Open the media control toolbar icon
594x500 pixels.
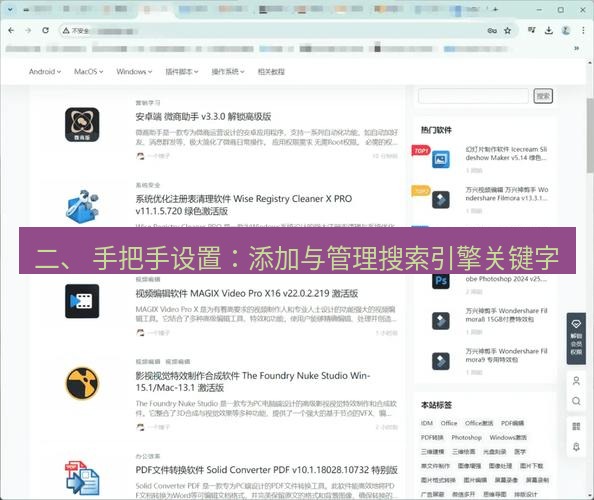click(x=532, y=30)
